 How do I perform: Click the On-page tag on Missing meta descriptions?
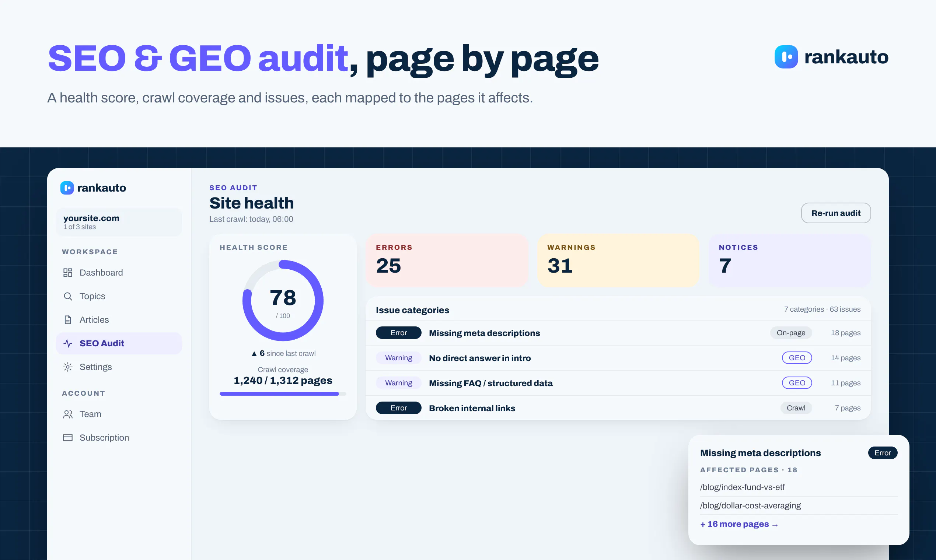pyautogui.click(x=791, y=333)
